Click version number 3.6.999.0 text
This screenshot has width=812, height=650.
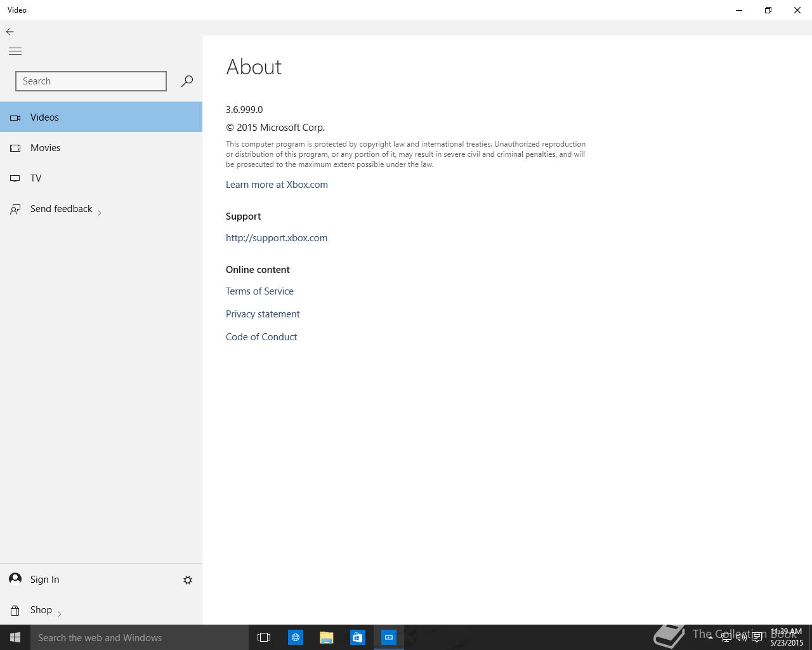coord(244,109)
